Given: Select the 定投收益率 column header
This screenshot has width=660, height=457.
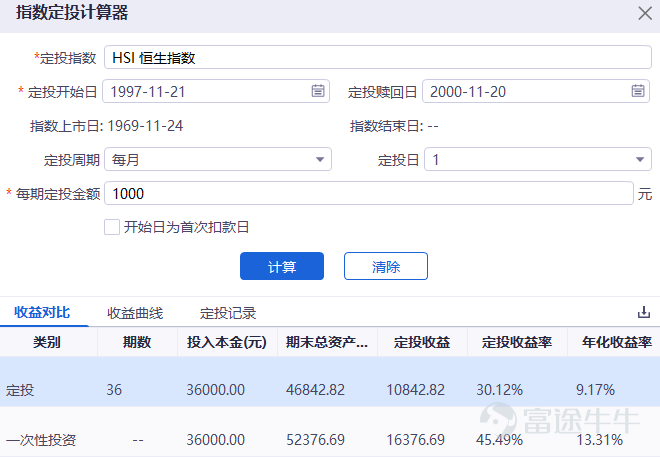Looking at the screenshot, I should coord(517,342).
